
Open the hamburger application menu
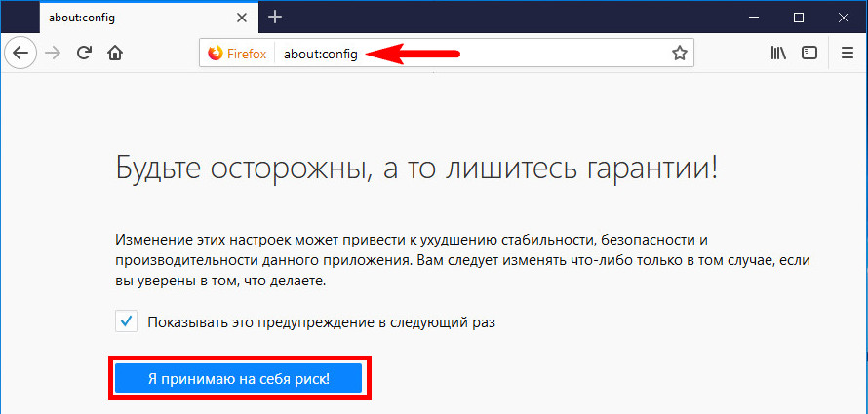[x=848, y=53]
